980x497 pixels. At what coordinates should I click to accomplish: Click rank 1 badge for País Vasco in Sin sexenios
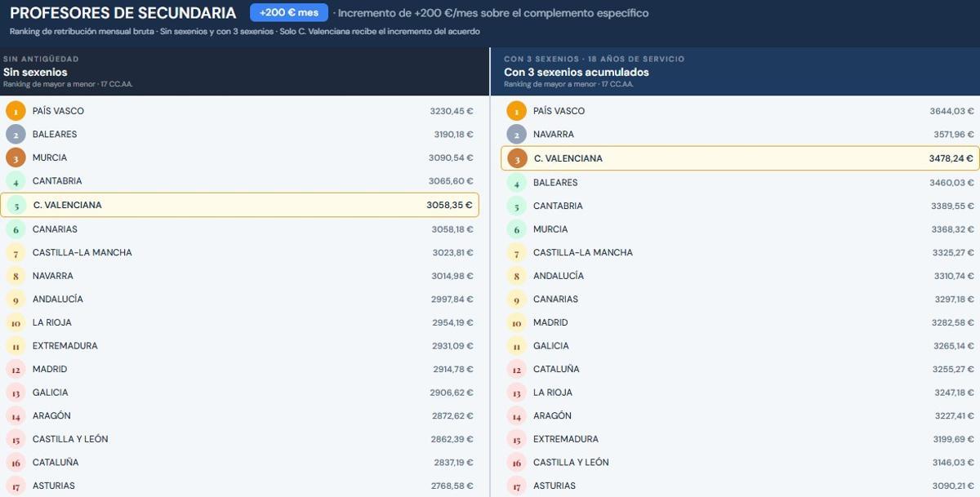(x=16, y=111)
